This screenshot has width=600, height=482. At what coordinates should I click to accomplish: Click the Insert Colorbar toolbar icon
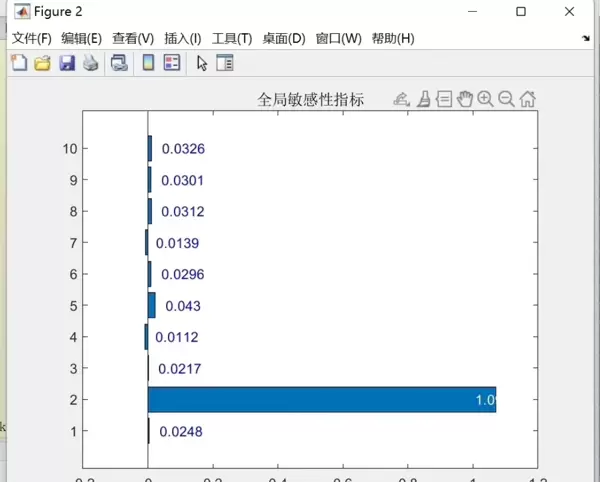click(148, 63)
